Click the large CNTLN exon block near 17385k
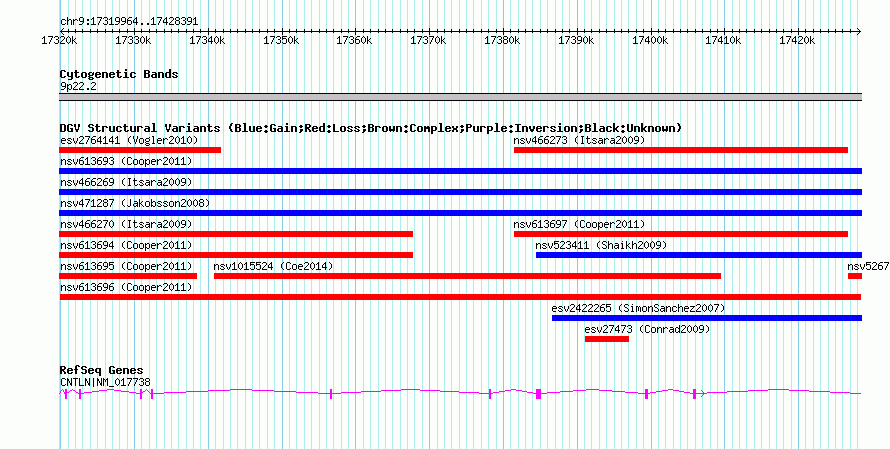Viewport: 890px width, 449px height. [x=539, y=393]
